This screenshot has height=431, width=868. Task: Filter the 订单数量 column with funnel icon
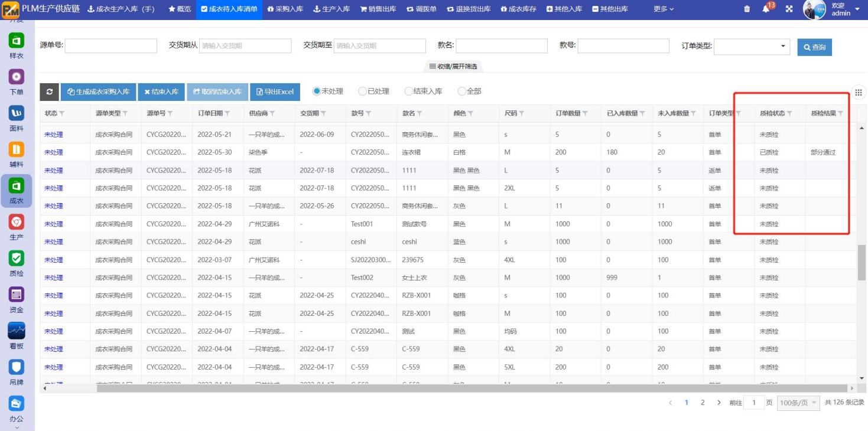pos(585,113)
